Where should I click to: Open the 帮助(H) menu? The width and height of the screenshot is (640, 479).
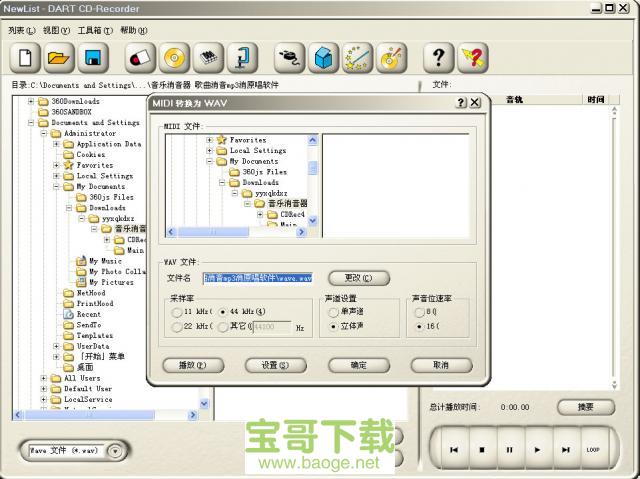(x=133, y=30)
